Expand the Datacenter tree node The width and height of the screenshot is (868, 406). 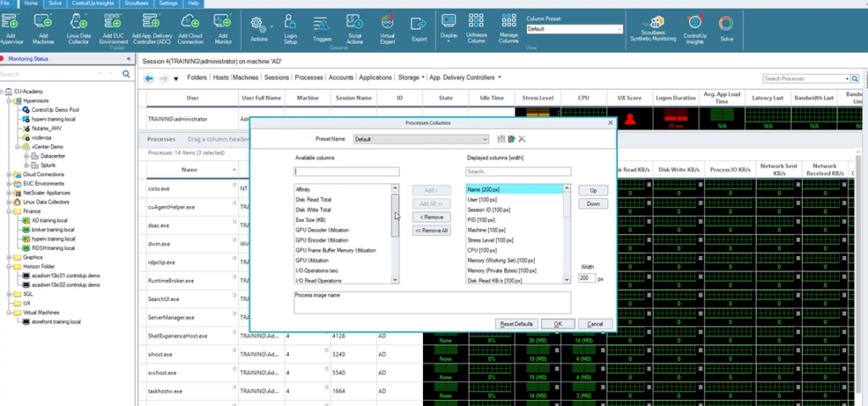point(26,156)
